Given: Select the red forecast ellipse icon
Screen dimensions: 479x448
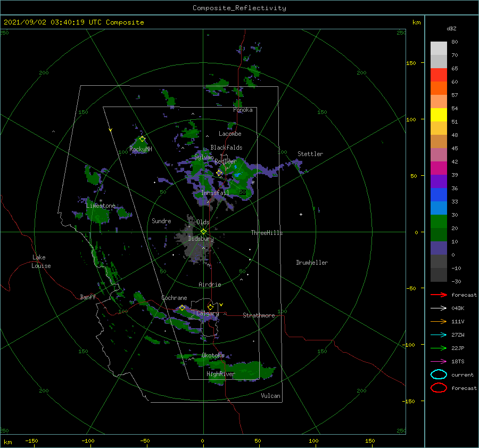Looking at the screenshot, I should tap(439, 388).
